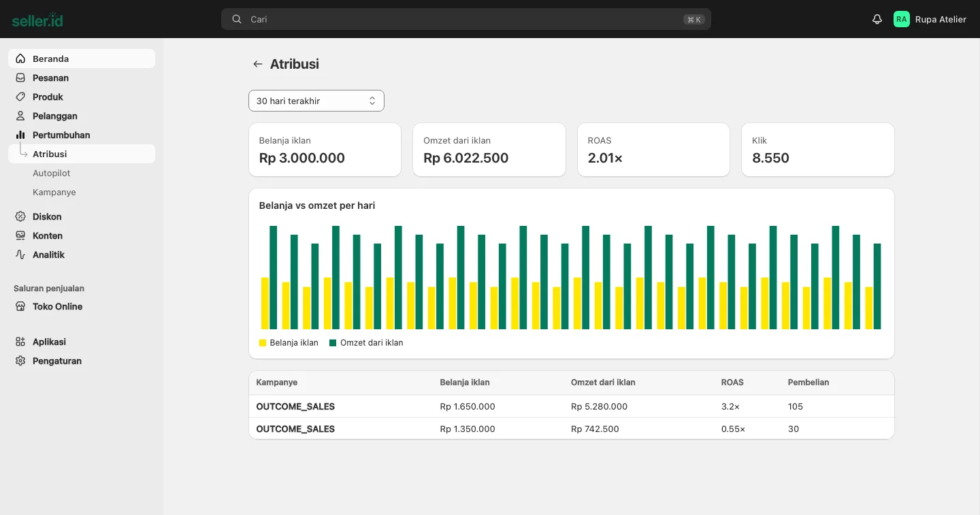Click the Diskon badge icon
The image size is (980, 515).
click(20, 216)
